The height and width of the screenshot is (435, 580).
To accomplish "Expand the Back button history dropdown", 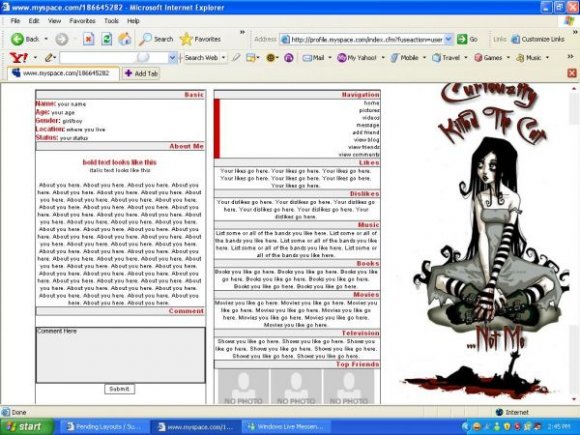I will tap(46, 39).
